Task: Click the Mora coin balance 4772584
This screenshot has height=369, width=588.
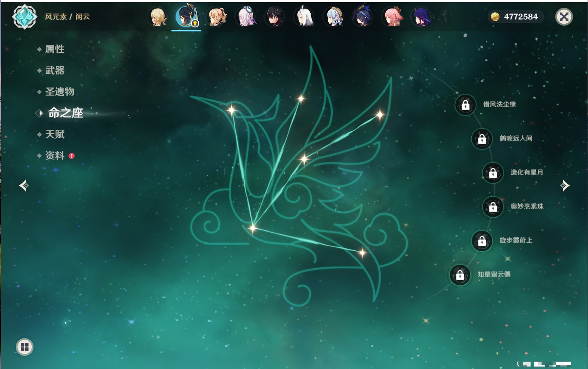Action: (516, 17)
